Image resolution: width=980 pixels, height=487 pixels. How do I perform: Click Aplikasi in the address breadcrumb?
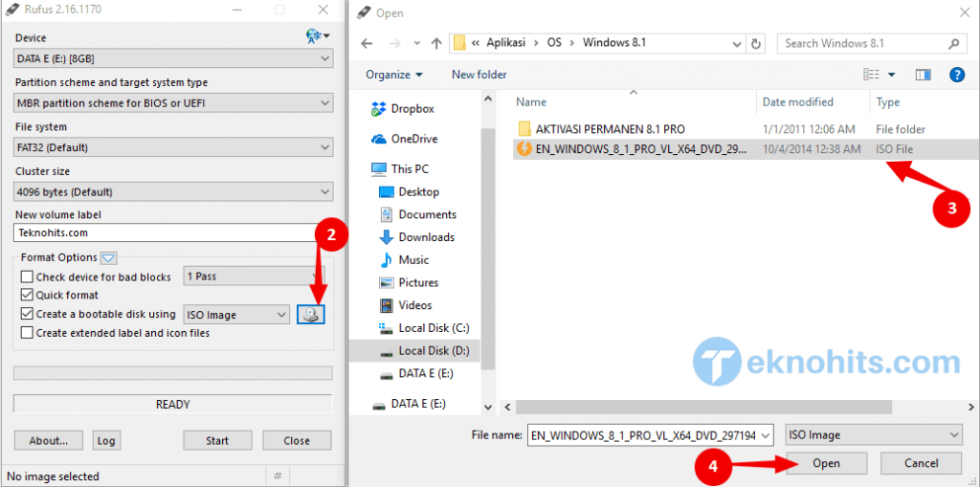coord(505,43)
